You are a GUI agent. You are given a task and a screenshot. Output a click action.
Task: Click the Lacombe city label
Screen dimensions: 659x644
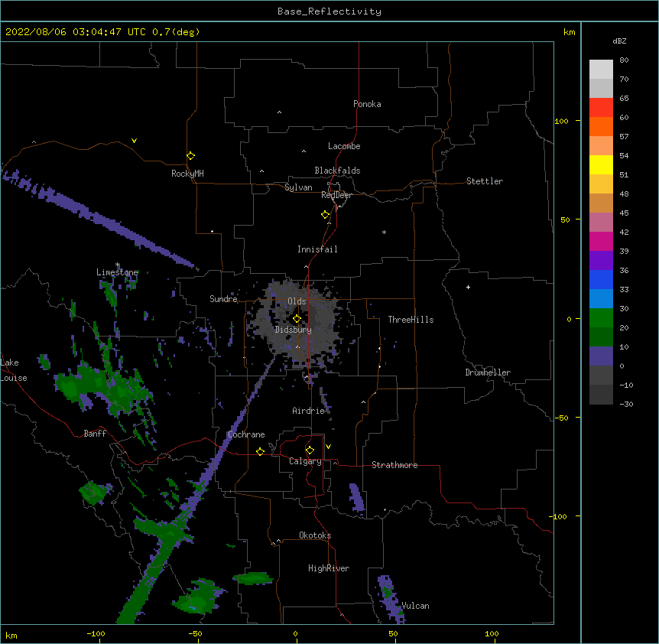[x=344, y=146]
